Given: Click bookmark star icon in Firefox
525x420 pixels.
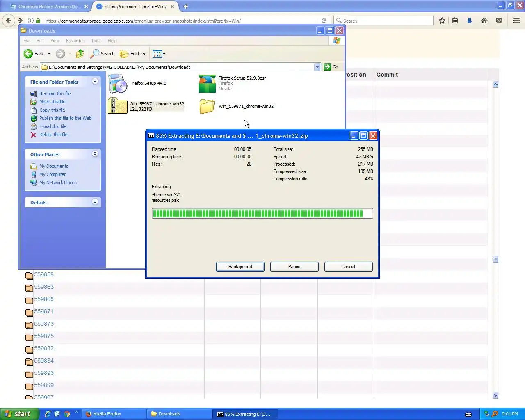Looking at the screenshot, I should [442, 21].
